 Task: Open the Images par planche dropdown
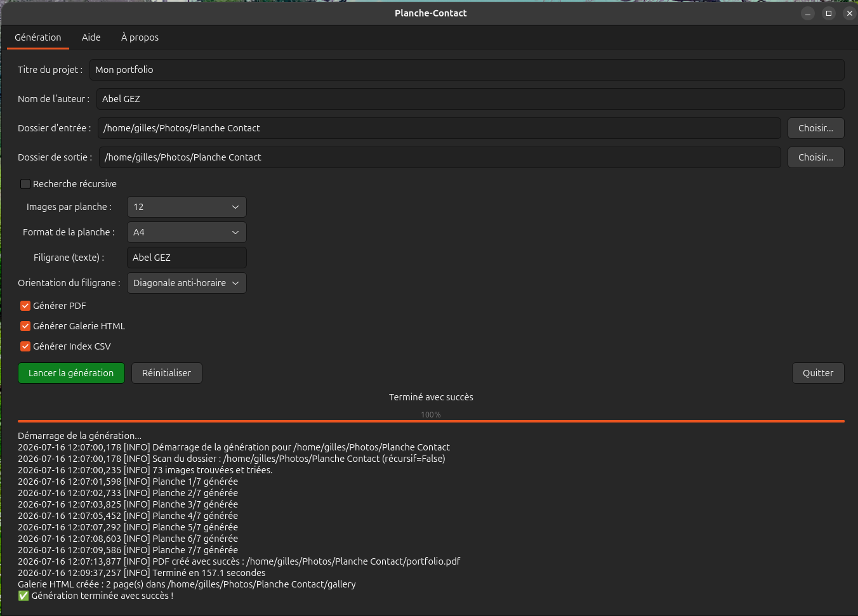187,207
